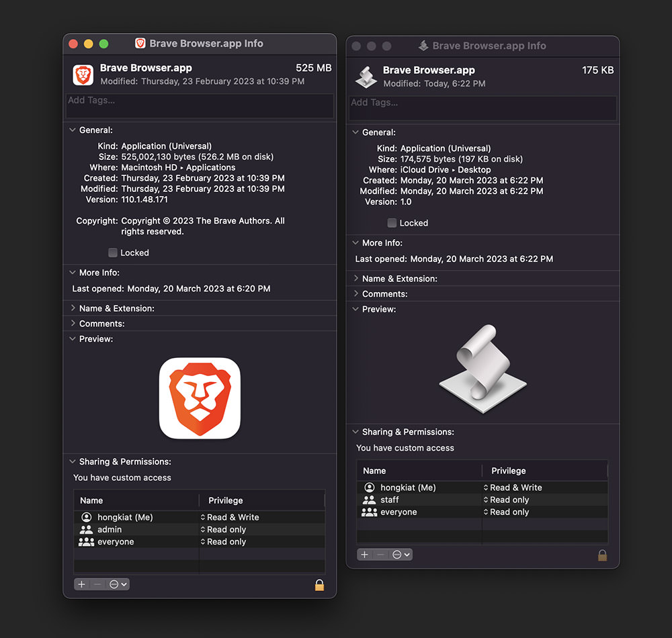Open the action ellipsis menu in right window

(x=401, y=555)
